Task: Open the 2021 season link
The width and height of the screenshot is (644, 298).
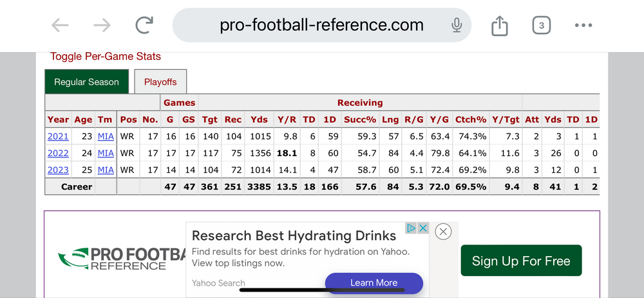Action: [58, 136]
